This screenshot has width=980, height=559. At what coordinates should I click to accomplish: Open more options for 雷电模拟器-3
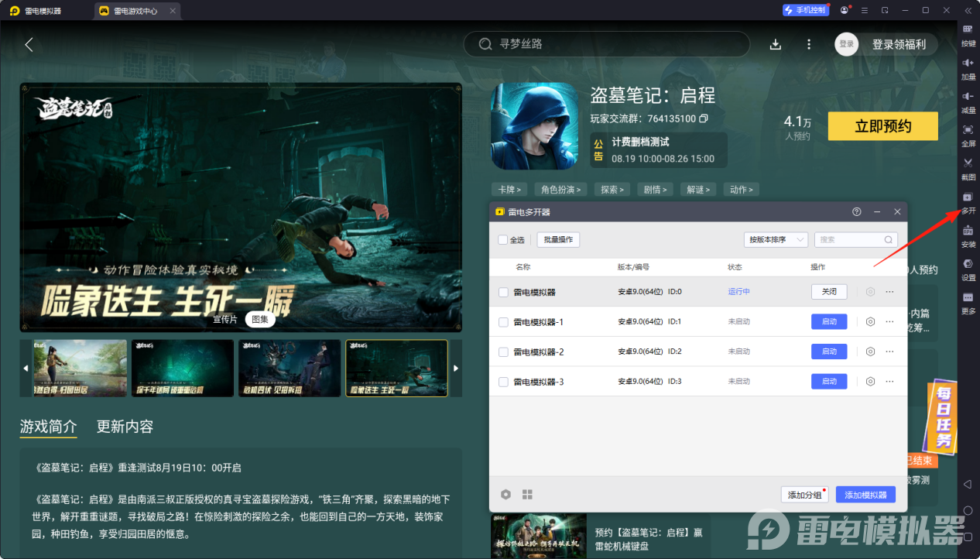(x=889, y=381)
